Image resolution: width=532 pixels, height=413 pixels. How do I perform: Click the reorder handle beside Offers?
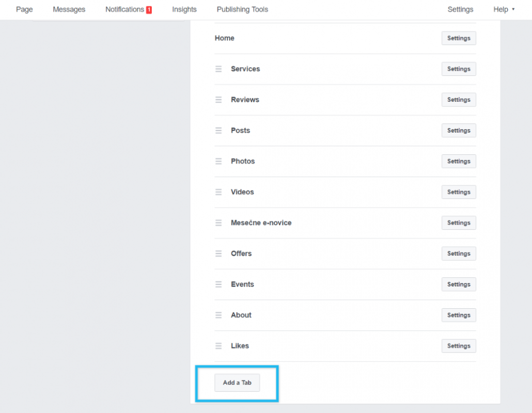click(218, 253)
